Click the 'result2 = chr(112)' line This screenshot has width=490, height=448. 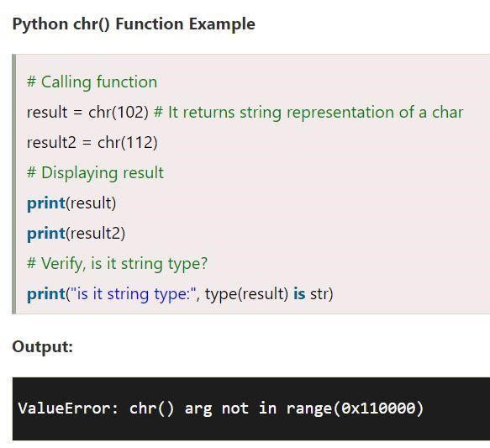click(x=92, y=142)
